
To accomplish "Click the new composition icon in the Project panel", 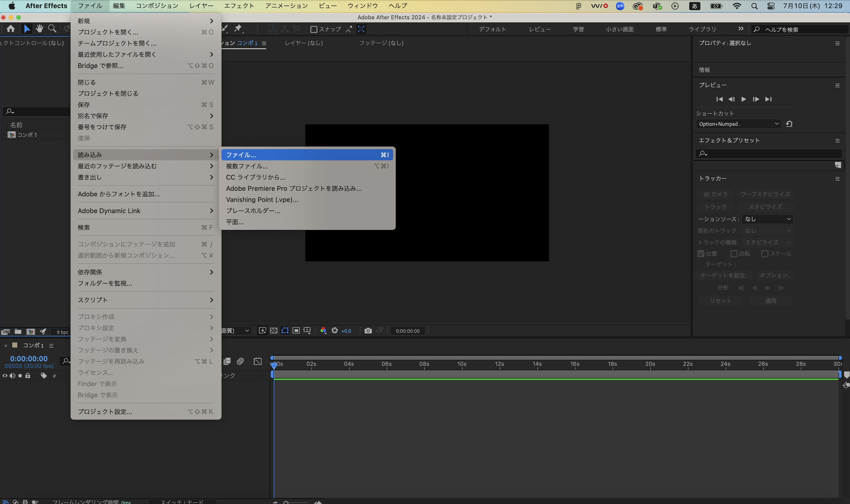I will click(31, 332).
